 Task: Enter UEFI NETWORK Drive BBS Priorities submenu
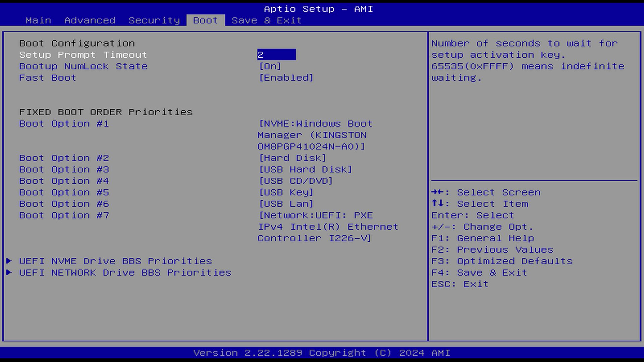(x=125, y=273)
